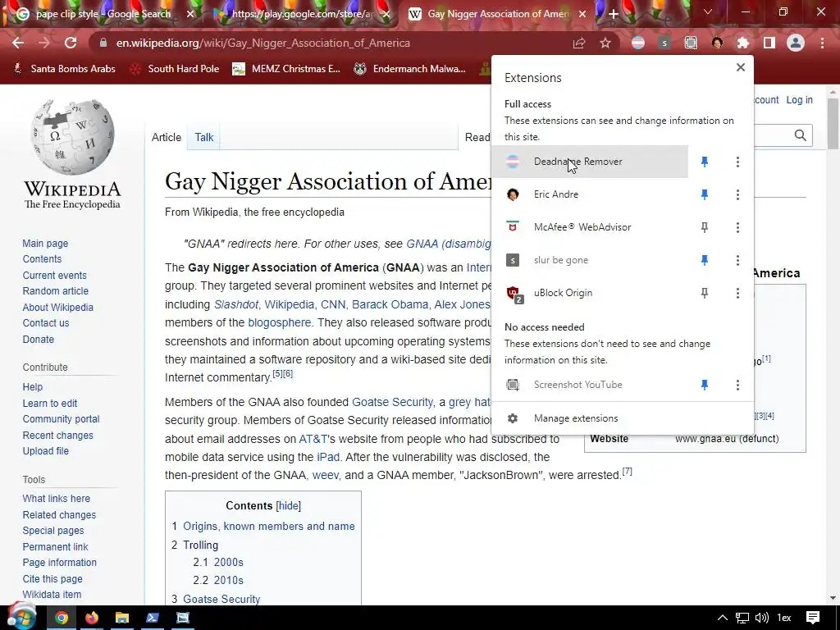The image size is (840, 630).
Task: Open the Endermanch Malwa... bookmark
Action: pyautogui.click(x=410, y=69)
